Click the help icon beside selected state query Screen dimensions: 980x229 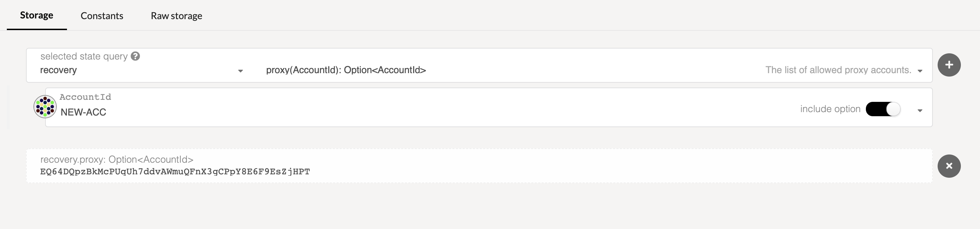pos(135,56)
